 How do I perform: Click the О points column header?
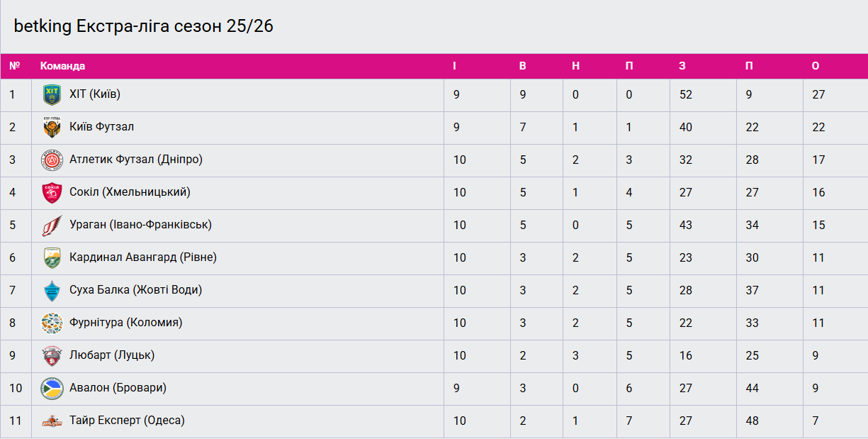(x=816, y=66)
